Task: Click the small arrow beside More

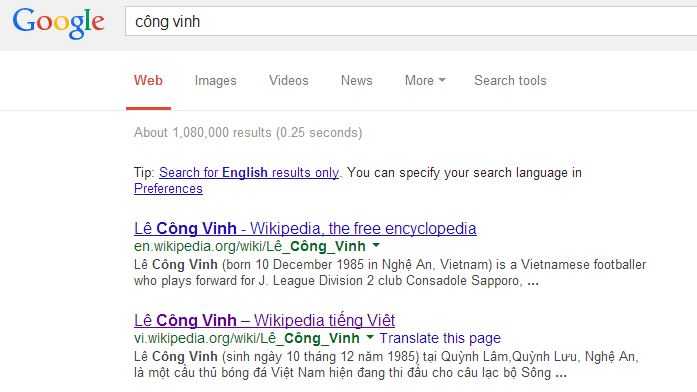Action: (442, 80)
